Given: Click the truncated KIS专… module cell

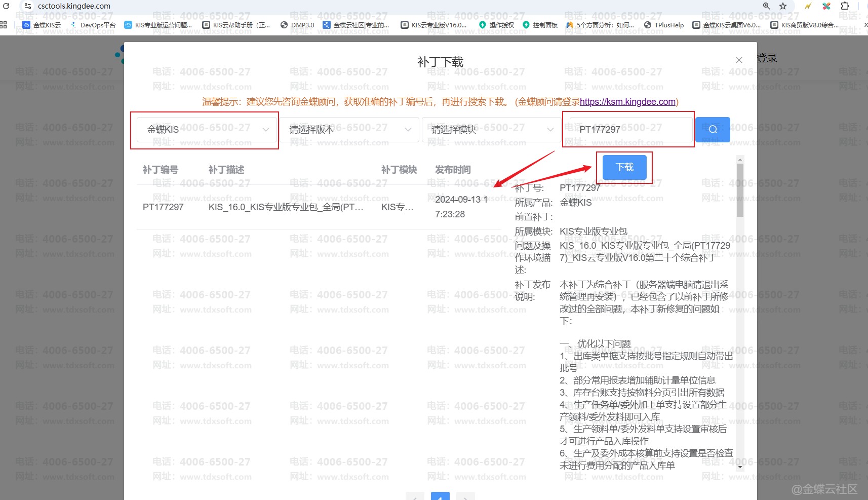Looking at the screenshot, I should pos(398,207).
